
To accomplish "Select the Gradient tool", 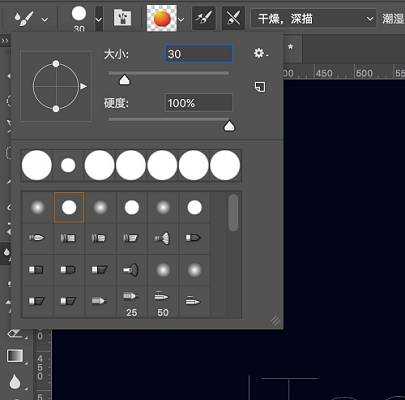I will coord(15,356).
